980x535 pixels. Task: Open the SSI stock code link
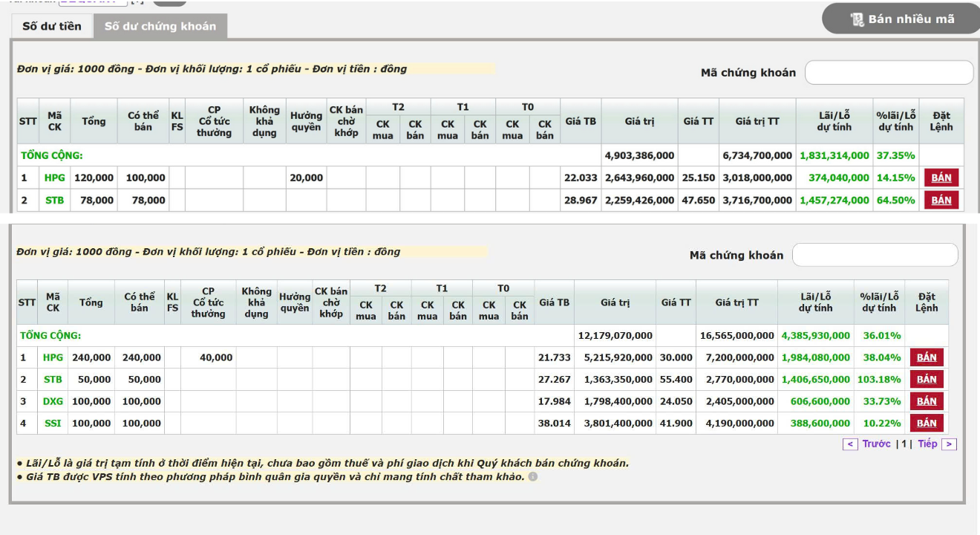pyautogui.click(x=53, y=423)
